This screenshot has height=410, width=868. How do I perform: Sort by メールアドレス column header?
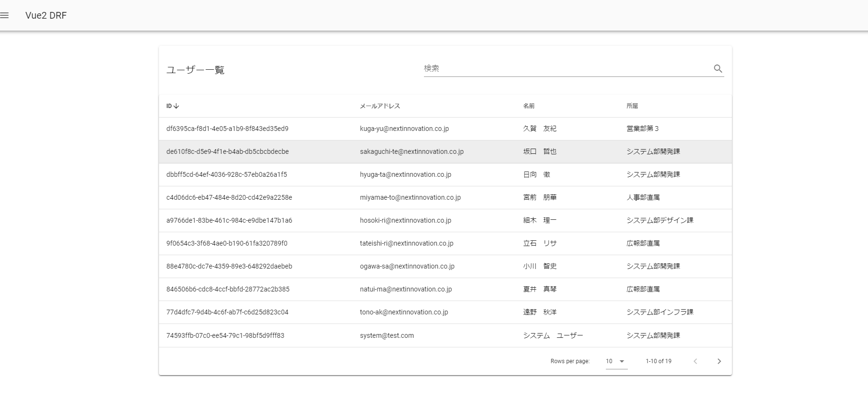(380, 106)
